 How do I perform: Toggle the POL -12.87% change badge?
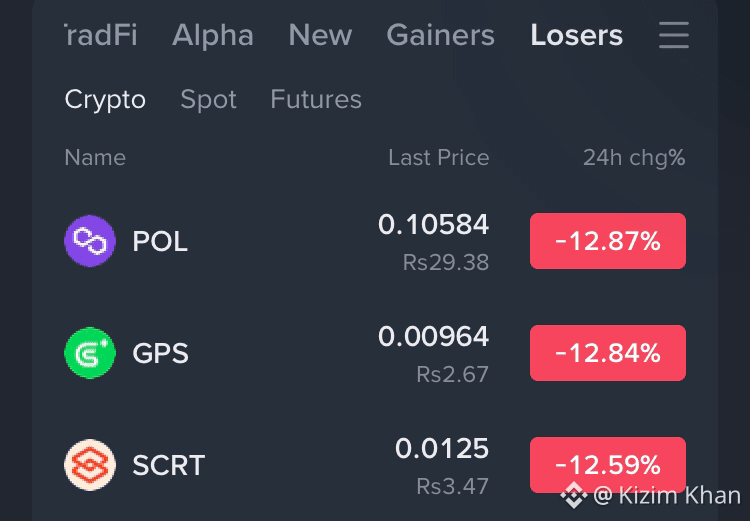pos(608,241)
